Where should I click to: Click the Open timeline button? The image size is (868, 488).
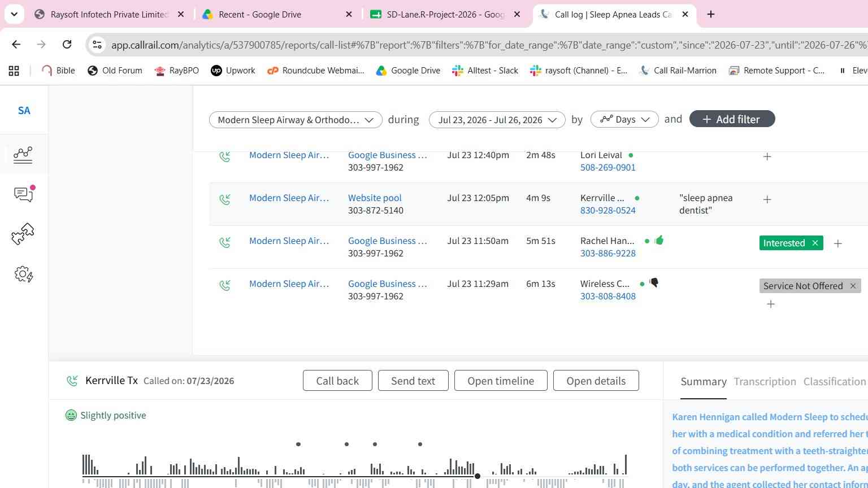[501, 381]
